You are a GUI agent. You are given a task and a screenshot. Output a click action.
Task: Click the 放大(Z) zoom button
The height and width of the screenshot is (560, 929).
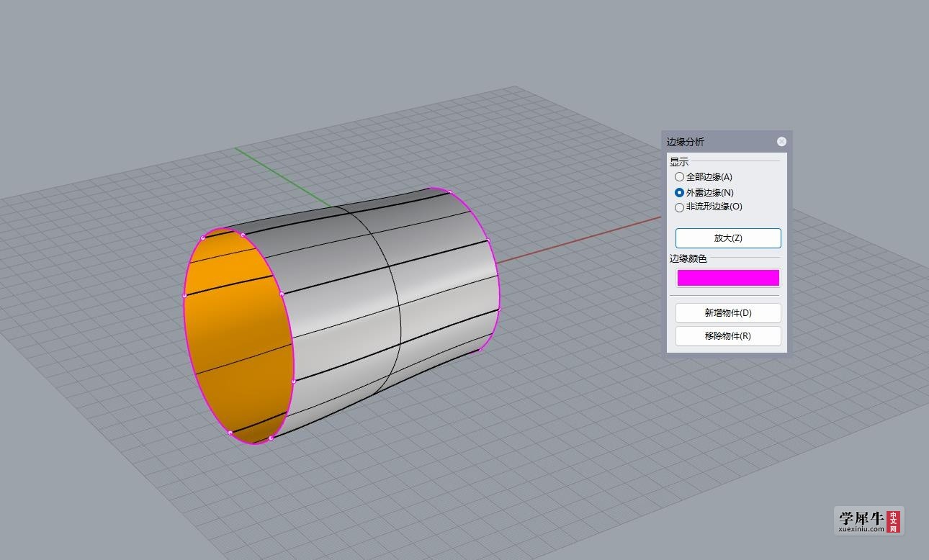(728, 238)
